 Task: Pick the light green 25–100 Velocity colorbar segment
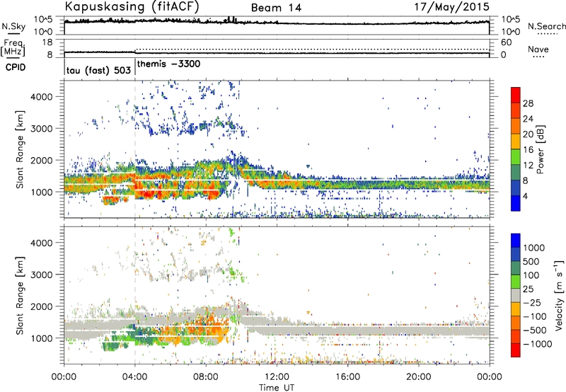coord(516,282)
